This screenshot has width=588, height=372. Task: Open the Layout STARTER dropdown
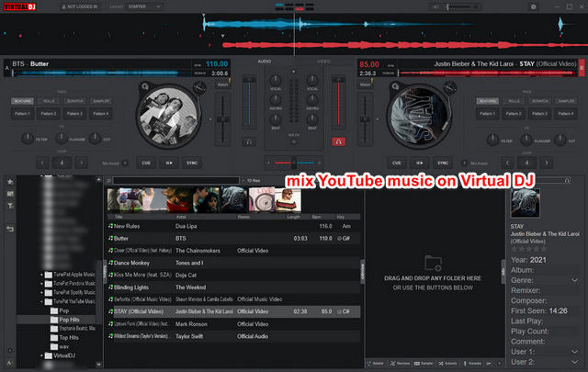(x=144, y=6)
